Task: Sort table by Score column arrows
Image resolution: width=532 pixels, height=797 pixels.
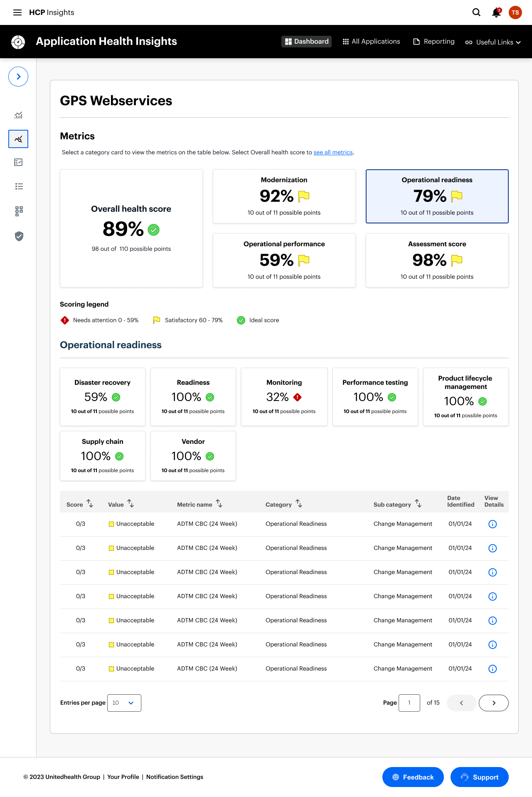Action: click(90, 504)
